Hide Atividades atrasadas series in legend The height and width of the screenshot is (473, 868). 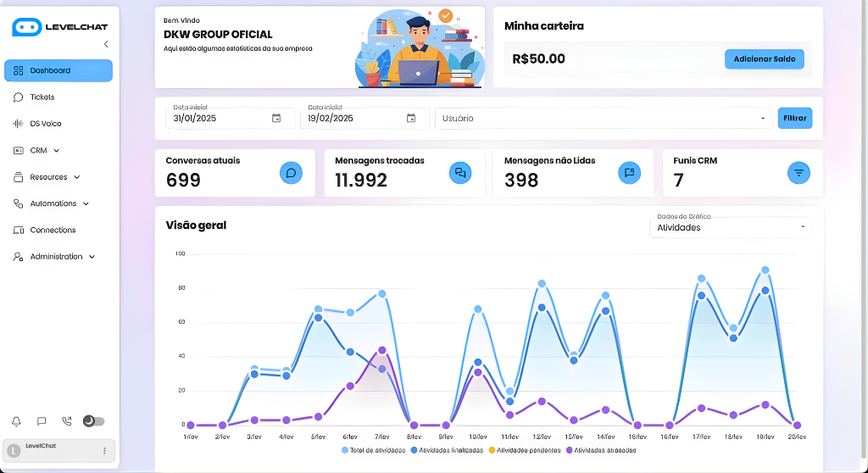pos(600,450)
